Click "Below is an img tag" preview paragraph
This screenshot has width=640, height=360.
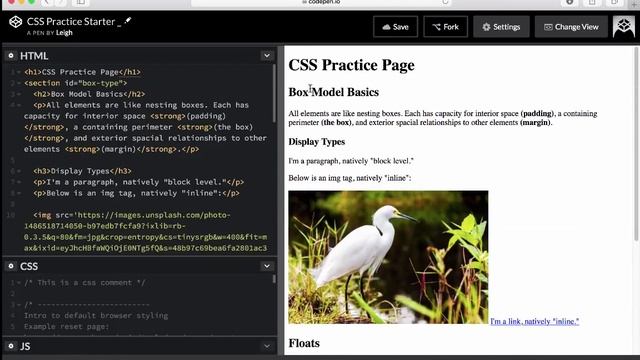350,178
